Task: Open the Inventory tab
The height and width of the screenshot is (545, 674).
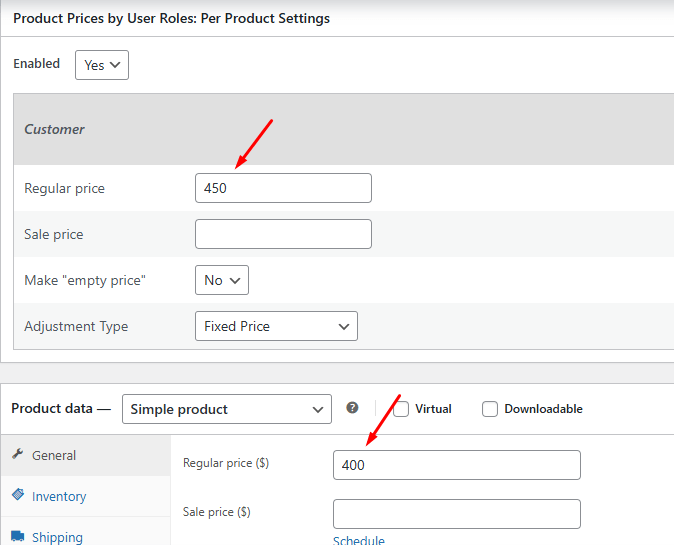Action: 59,496
